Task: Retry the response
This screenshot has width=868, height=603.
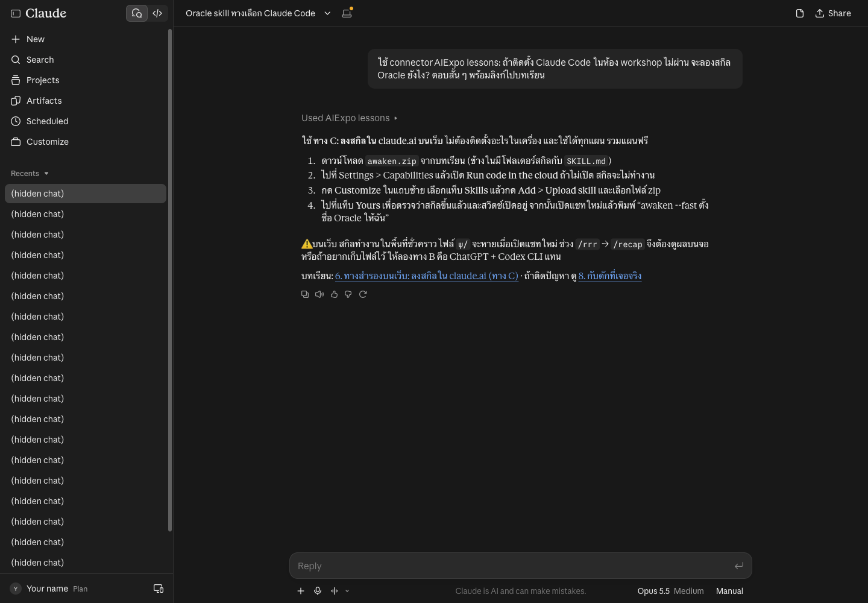Action: click(363, 294)
